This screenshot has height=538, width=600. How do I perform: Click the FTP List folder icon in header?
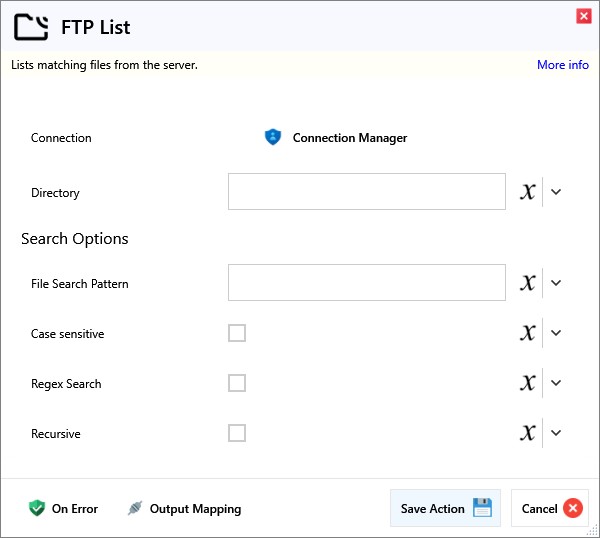pyautogui.click(x=31, y=27)
